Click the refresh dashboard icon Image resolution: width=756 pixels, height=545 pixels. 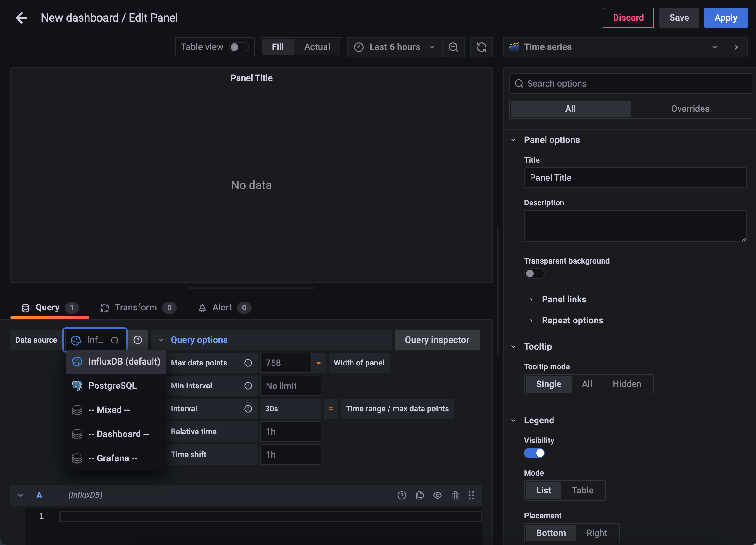[x=481, y=47]
